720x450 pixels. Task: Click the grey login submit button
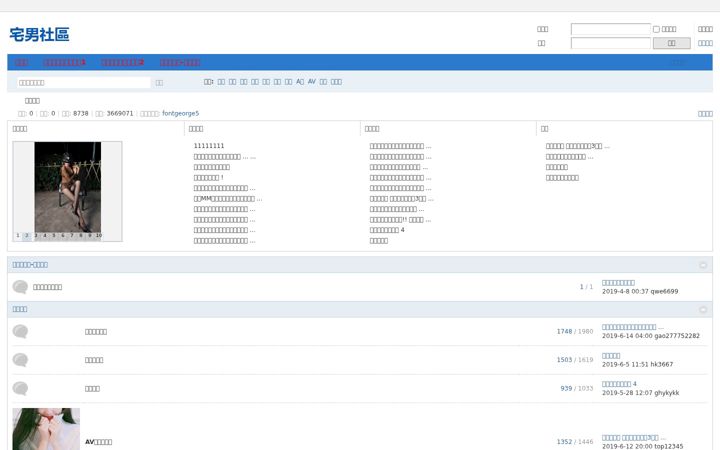(x=671, y=43)
